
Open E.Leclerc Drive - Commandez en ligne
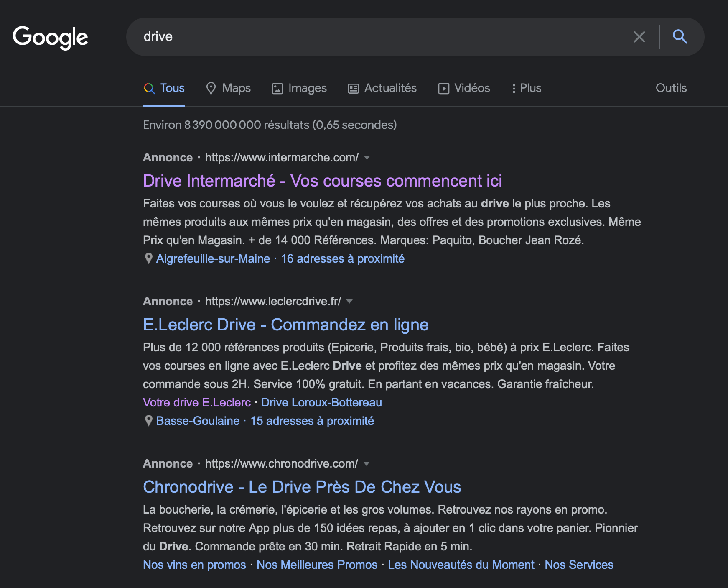click(286, 325)
